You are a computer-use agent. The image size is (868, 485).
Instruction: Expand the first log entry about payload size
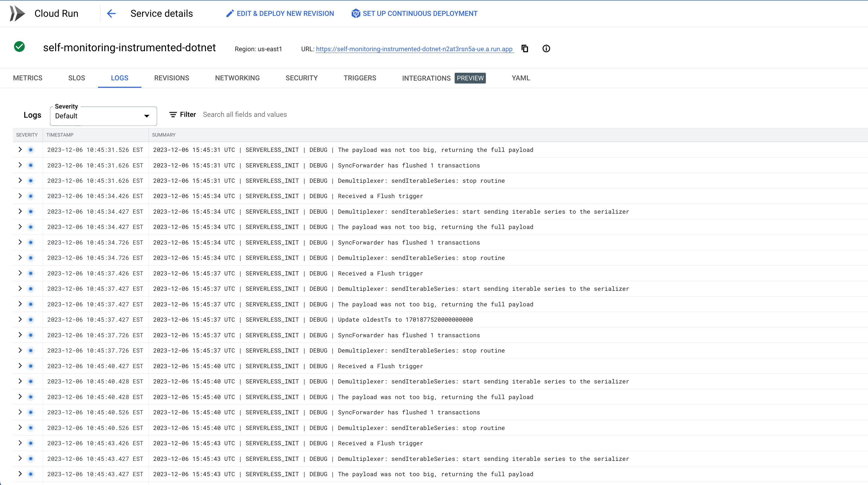[20, 150]
